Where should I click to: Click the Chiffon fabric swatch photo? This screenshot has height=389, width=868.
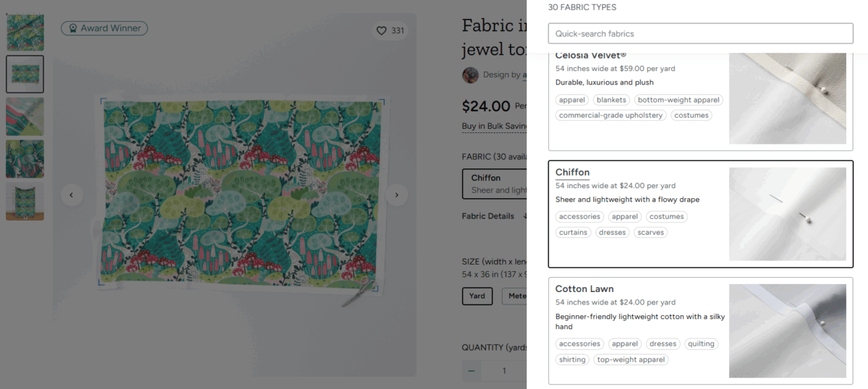tap(787, 214)
